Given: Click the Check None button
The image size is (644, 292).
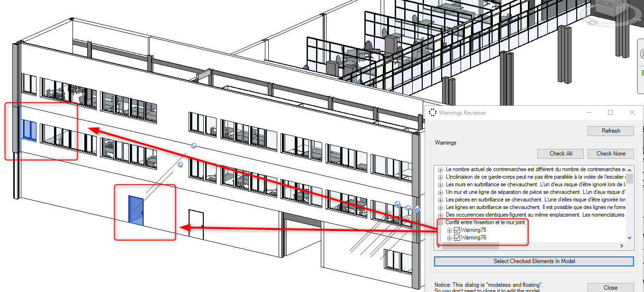Looking at the screenshot, I should [611, 154].
